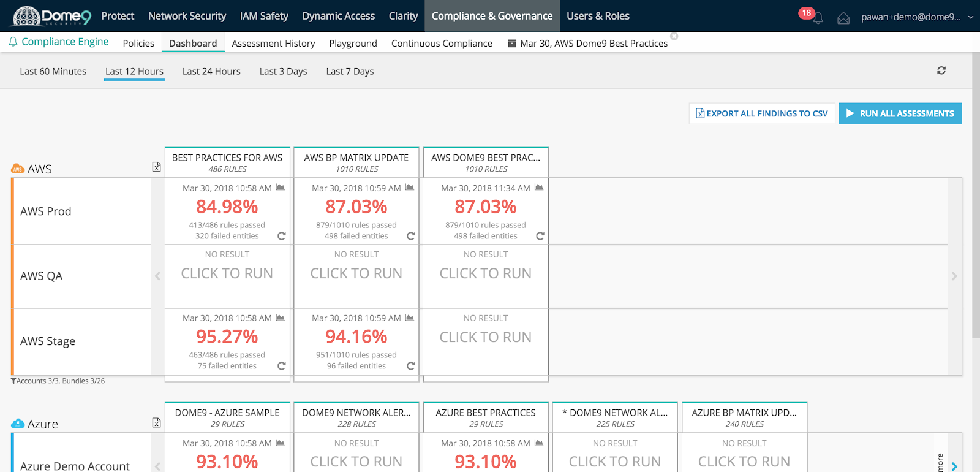Rerun AWS Prod Dome9 Best Practices assessment

tap(540, 236)
